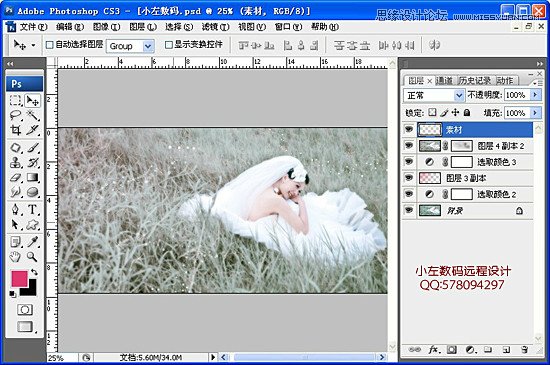
Task: Switch to the 历史记录 tab
Action: [x=475, y=81]
